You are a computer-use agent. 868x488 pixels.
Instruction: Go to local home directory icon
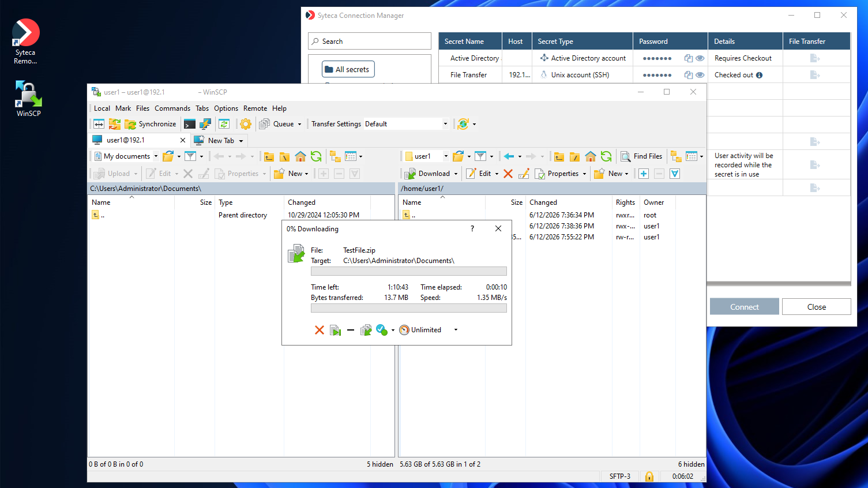(300, 156)
